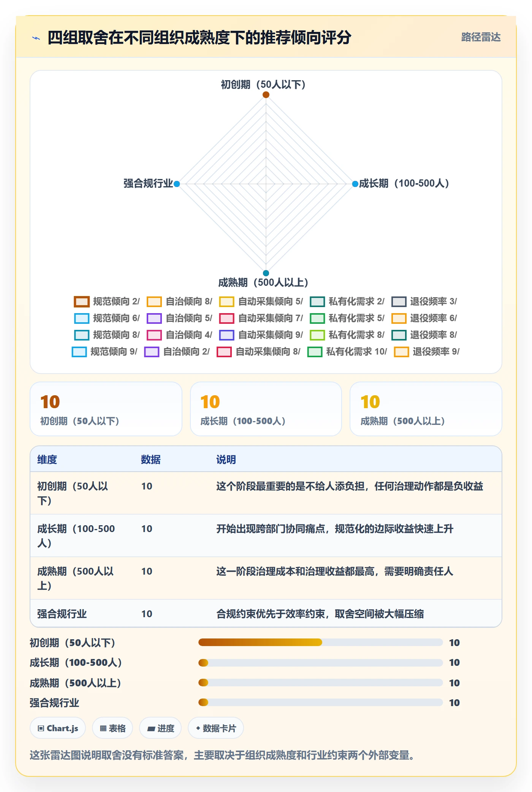Click the 成熟期 progress bar
The image size is (532, 792).
point(320,683)
